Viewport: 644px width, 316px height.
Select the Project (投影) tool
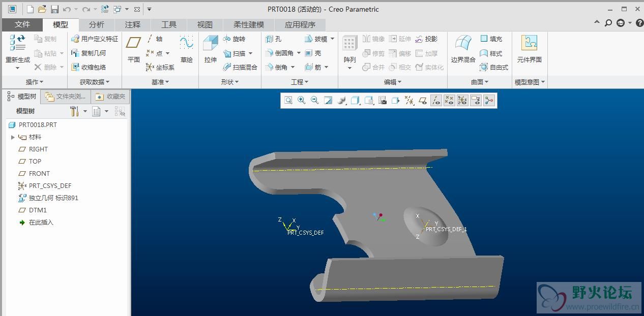click(426, 39)
